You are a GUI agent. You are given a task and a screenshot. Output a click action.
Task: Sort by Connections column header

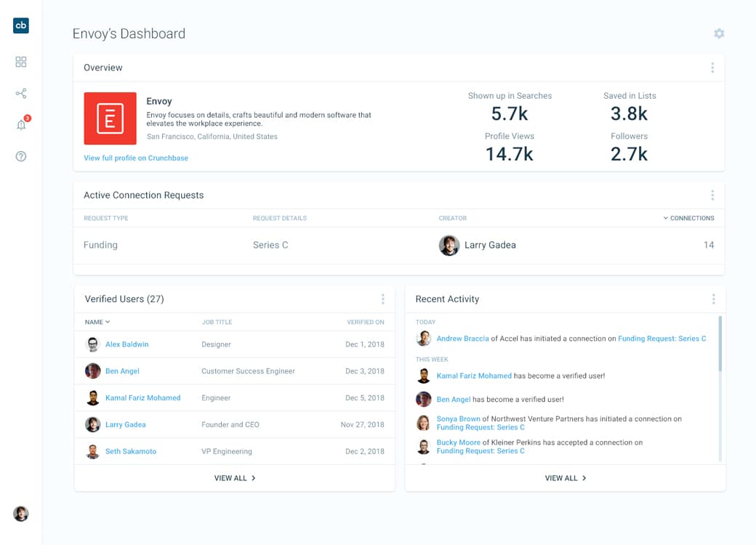coord(691,218)
